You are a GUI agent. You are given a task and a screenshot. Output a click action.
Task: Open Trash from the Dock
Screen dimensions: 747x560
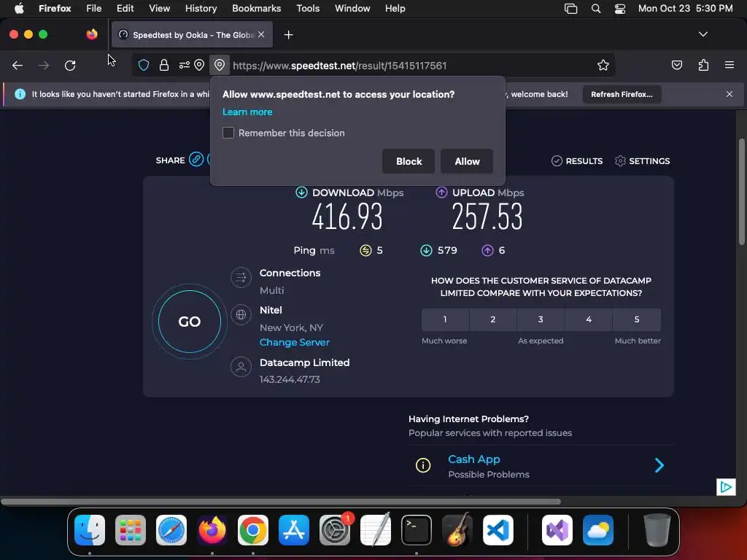click(657, 530)
